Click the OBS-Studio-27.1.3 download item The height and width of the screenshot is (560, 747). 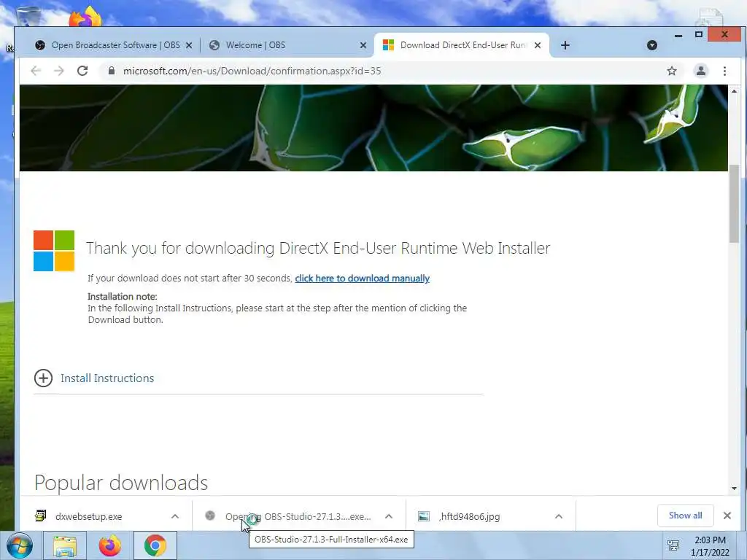pyautogui.click(x=298, y=516)
